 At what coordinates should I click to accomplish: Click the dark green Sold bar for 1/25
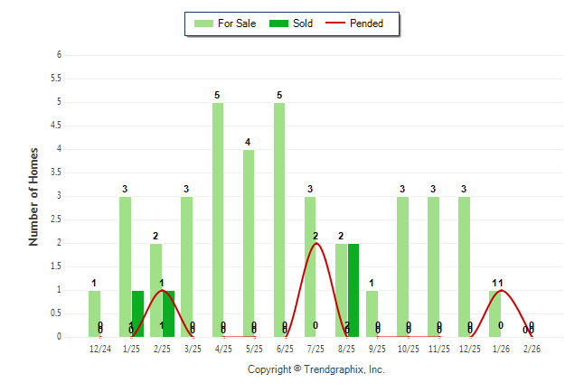(x=137, y=313)
